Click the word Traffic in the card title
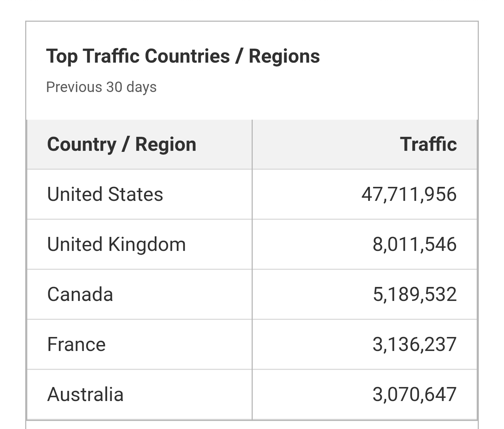The height and width of the screenshot is (429, 504). click(x=112, y=56)
